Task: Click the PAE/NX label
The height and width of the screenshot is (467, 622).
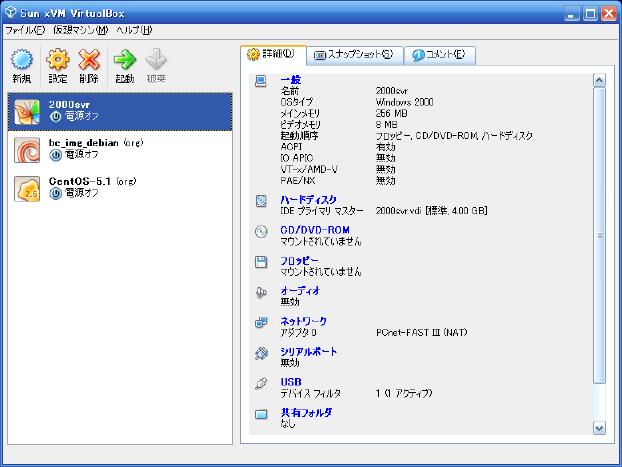Action: tap(298, 181)
